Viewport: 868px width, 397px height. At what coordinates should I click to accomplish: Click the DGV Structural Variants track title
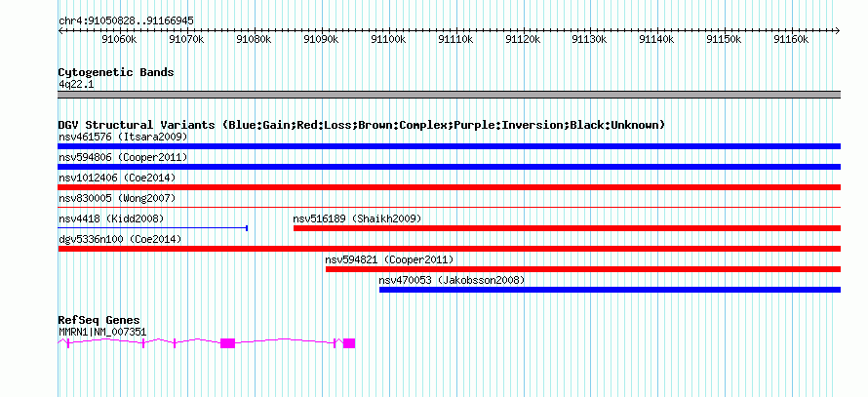coord(362,125)
